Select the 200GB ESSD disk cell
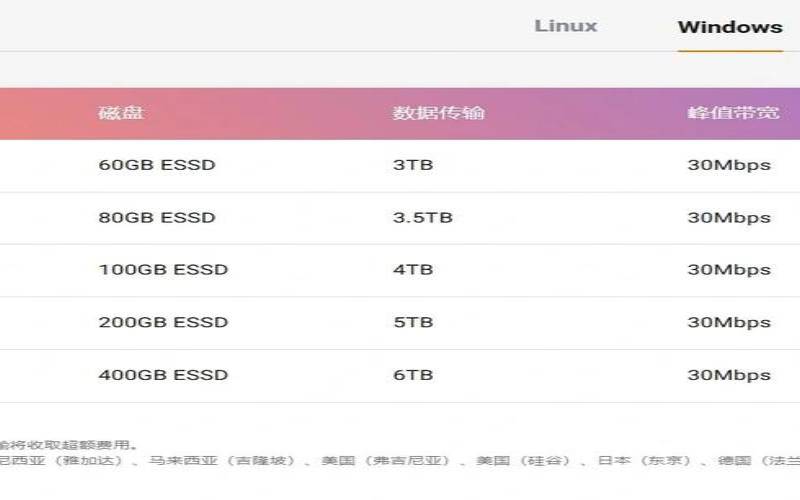 [x=163, y=322]
